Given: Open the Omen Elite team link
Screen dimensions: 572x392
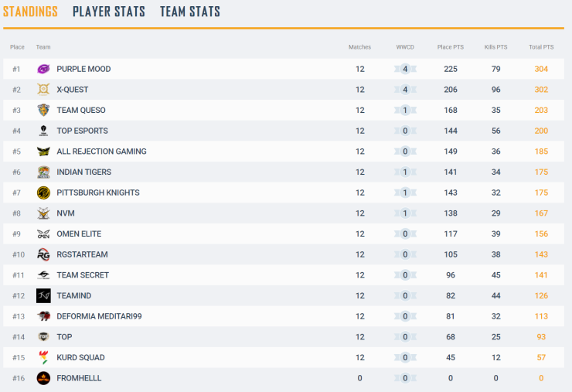Looking at the screenshot, I should pyautogui.click(x=79, y=234).
